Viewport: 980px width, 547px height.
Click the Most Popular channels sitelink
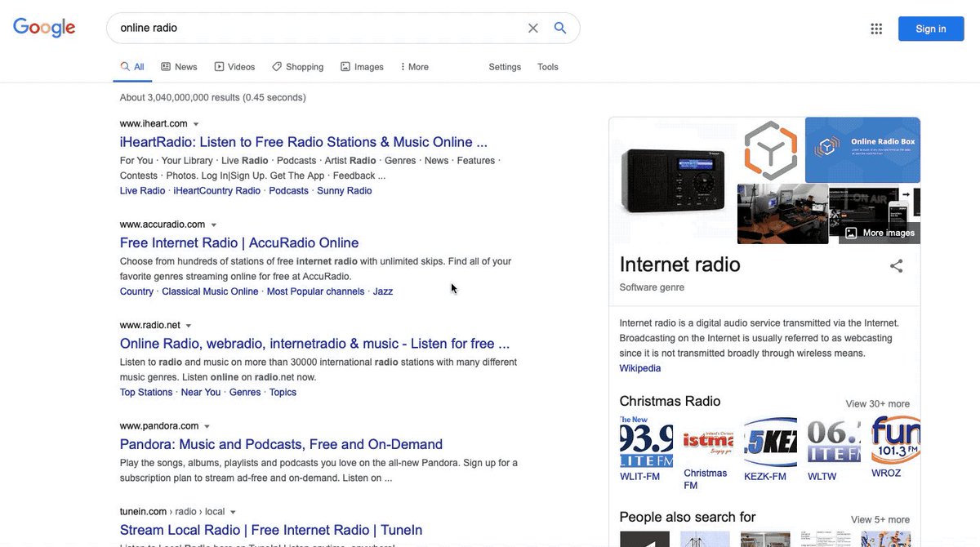pos(316,291)
